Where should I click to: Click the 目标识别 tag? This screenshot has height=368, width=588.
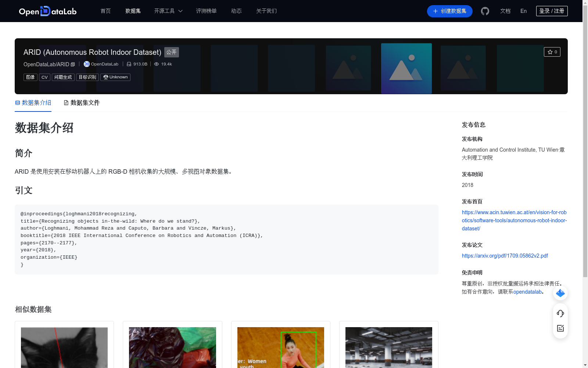click(87, 77)
